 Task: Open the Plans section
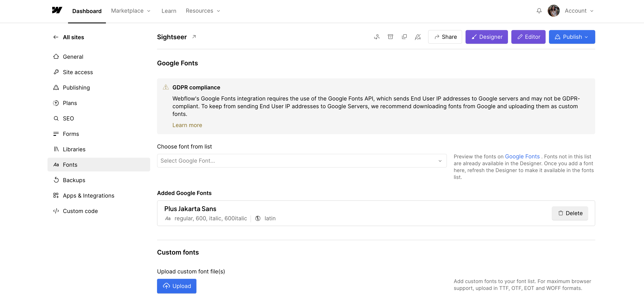coord(99,103)
